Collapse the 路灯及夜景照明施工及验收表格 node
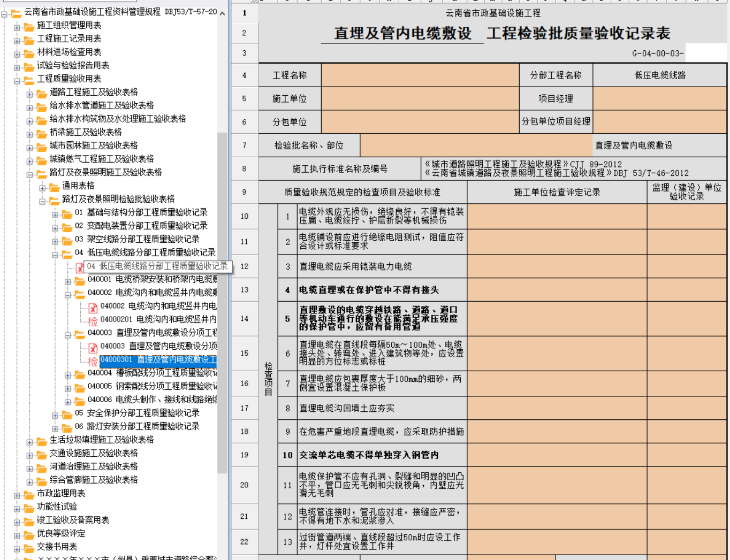The width and height of the screenshot is (730, 560). click(30, 174)
